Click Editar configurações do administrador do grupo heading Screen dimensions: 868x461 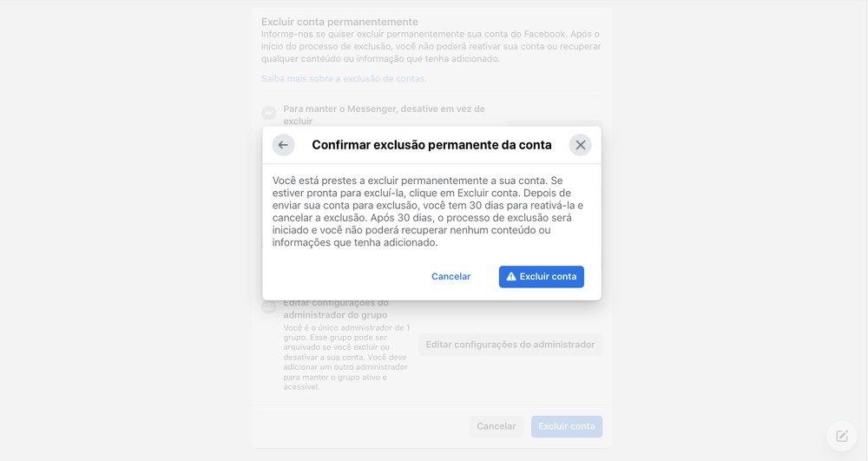(335, 309)
